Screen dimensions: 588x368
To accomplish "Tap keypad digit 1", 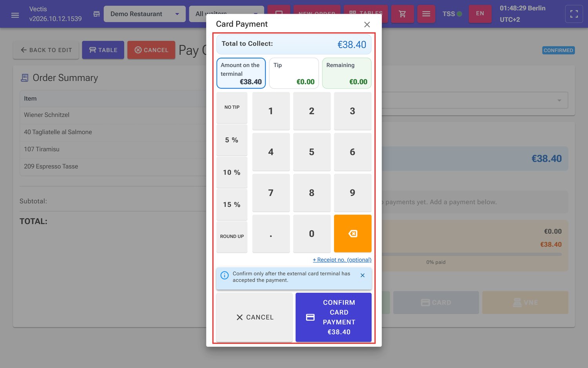I will 271,111.
